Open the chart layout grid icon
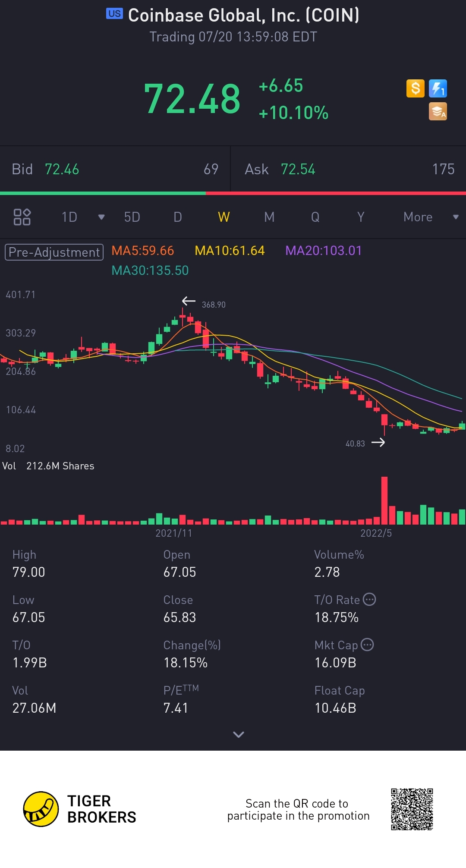466x868 pixels. [22, 217]
